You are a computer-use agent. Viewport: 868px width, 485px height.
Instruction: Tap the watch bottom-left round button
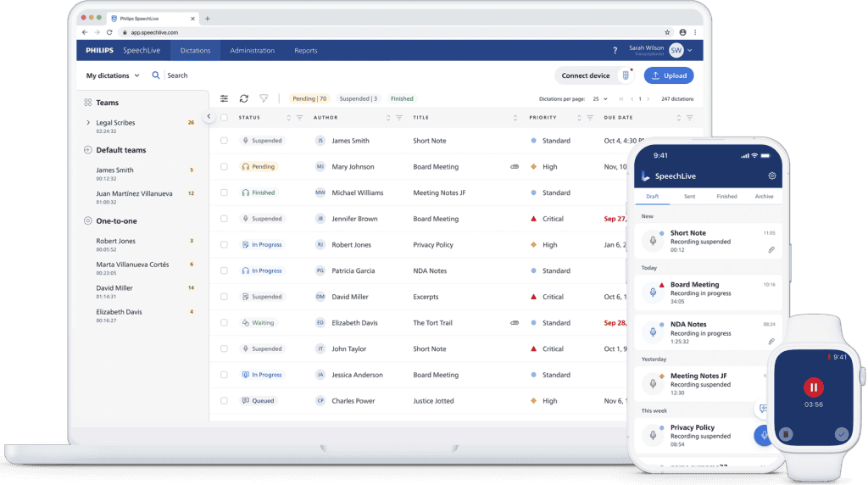point(786,434)
